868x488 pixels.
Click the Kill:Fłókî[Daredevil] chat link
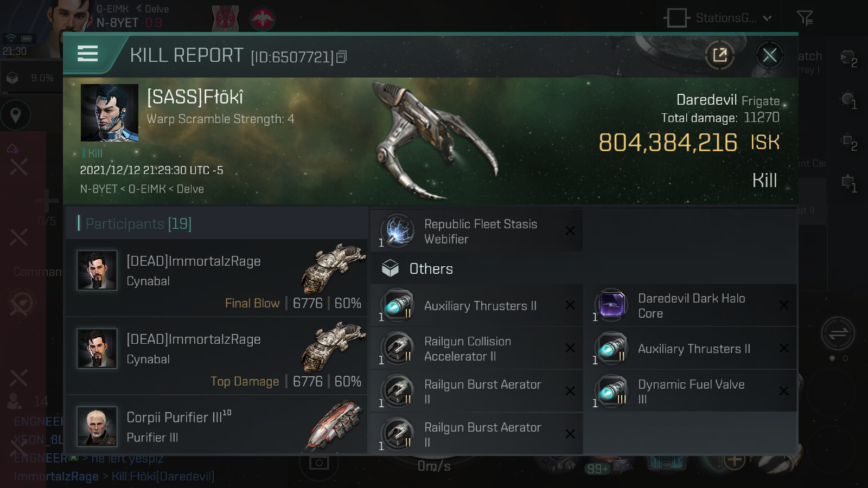click(163, 476)
